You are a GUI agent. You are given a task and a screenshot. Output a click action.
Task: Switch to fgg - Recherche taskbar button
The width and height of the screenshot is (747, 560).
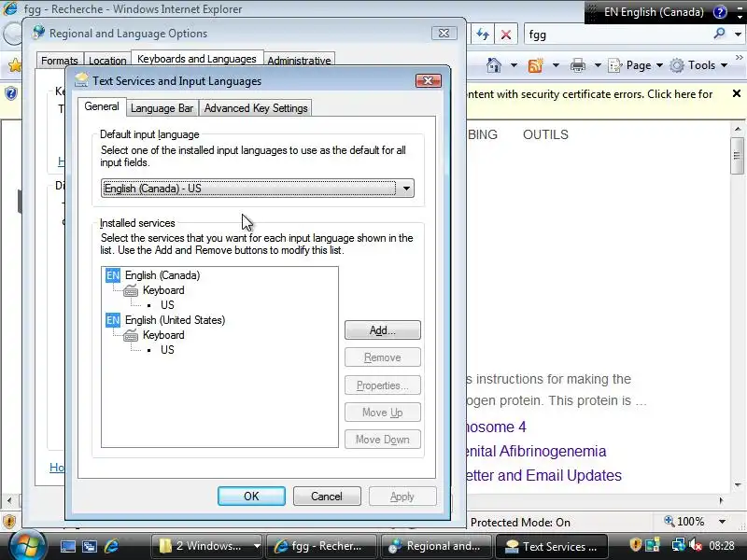click(x=321, y=546)
